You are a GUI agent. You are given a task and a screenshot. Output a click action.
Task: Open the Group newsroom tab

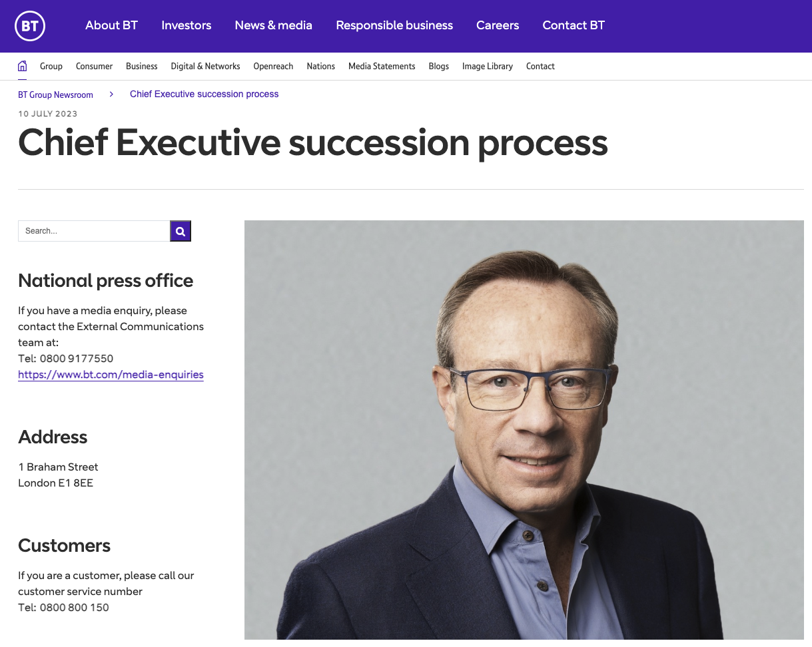pyautogui.click(x=51, y=67)
